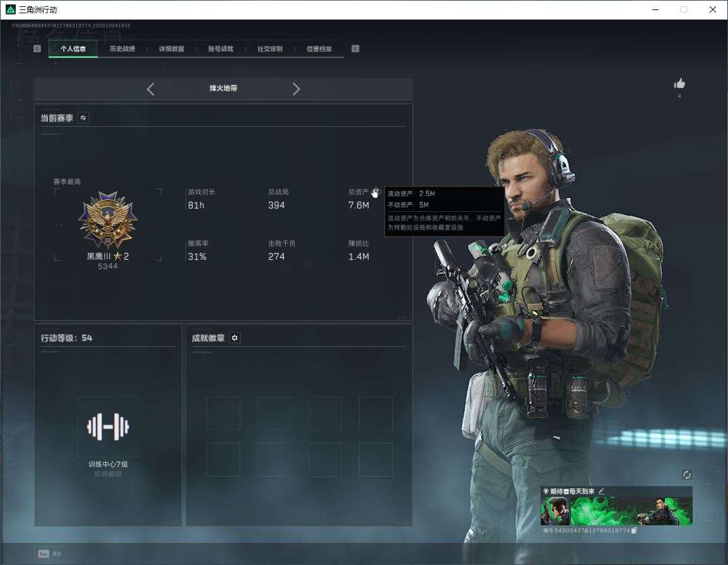This screenshot has width=728, height=565.
Task: Click the 行动等级: 54 heading
Action: coord(66,338)
